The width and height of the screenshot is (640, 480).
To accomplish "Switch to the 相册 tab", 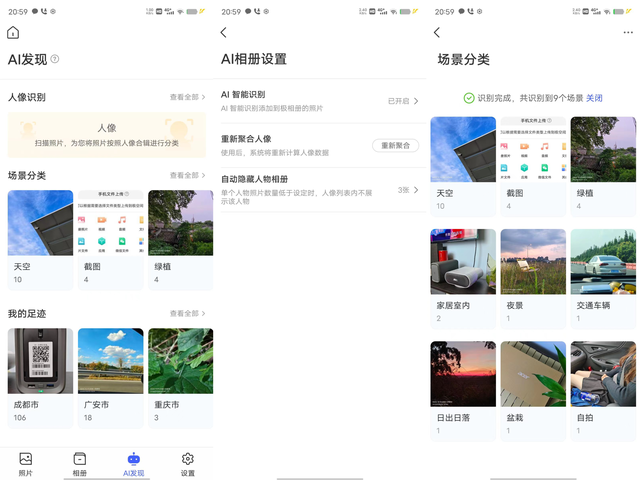I will pos(80,464).
